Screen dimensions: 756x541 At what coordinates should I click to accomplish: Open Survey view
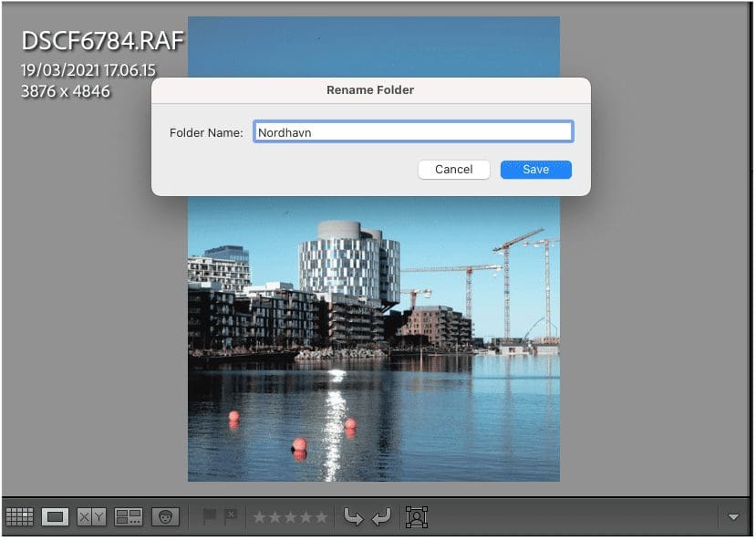click(129, 517)
